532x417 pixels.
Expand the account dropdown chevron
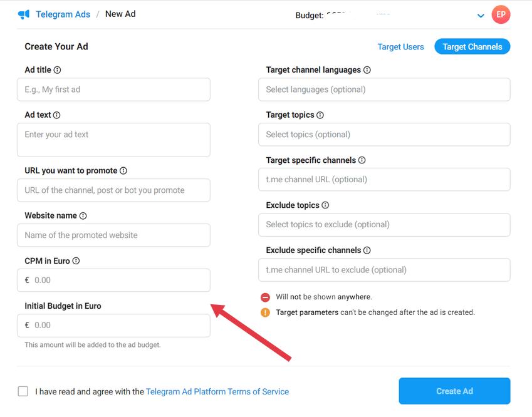coord(481,16)
